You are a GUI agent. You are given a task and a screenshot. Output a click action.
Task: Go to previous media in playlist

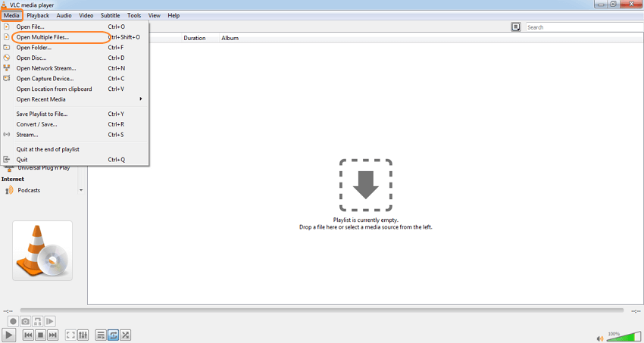(28, 335)
